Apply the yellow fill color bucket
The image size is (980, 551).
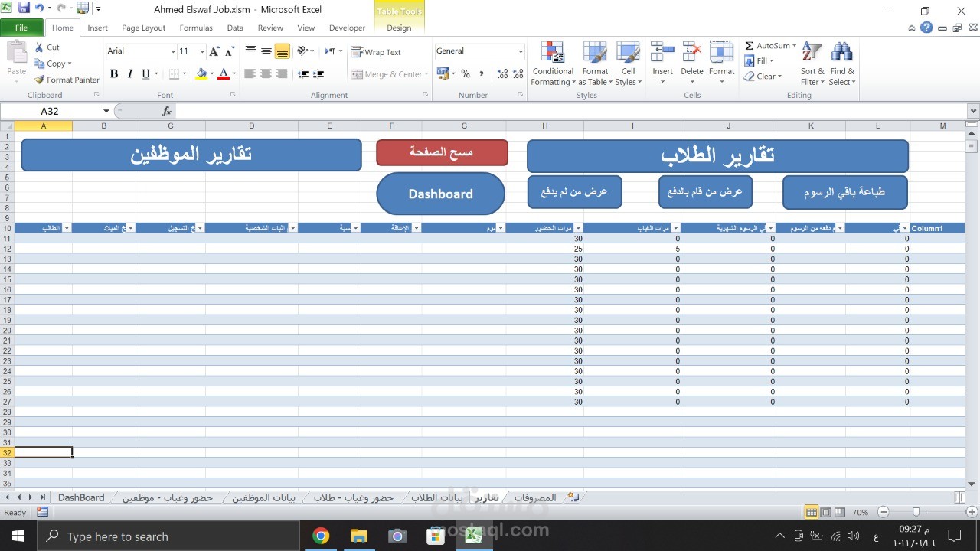pos(201,74)
